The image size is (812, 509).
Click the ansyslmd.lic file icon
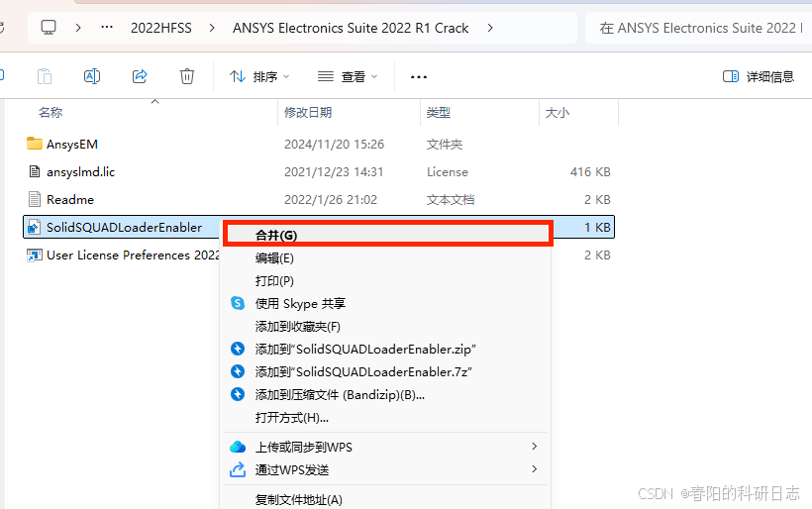click(35, 171)
